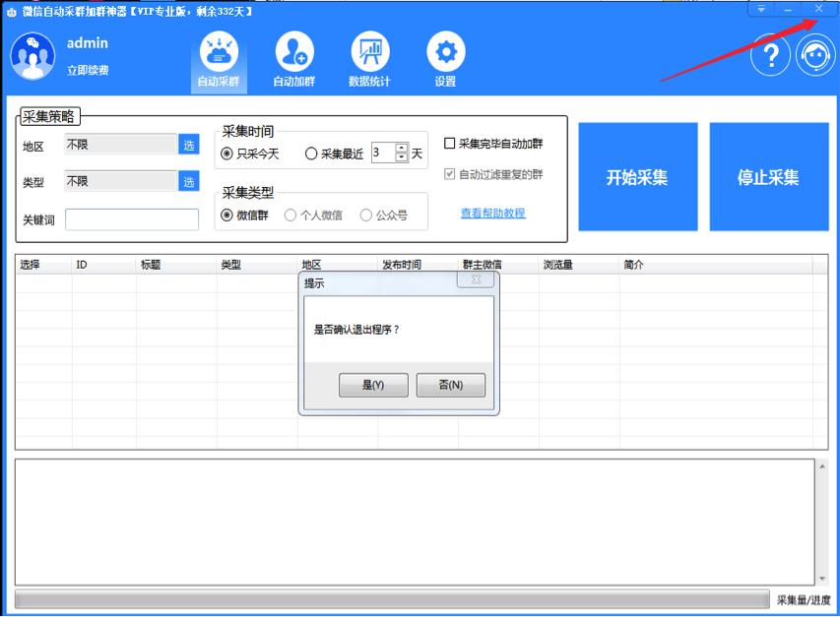This screenshot has width=840, height=617.
Task: Open the title bar dropdown menu arrow
Action: (x=761, y=9)
